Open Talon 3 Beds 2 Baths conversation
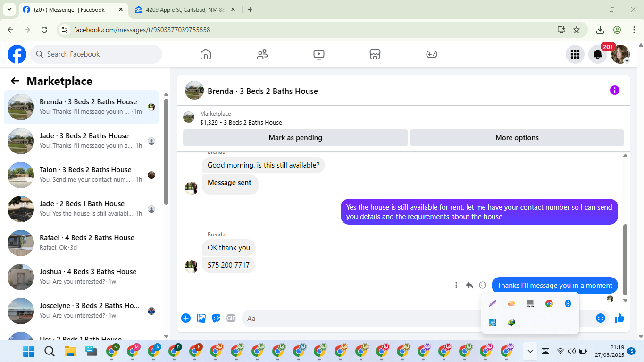644x362 pixels. 82,175
